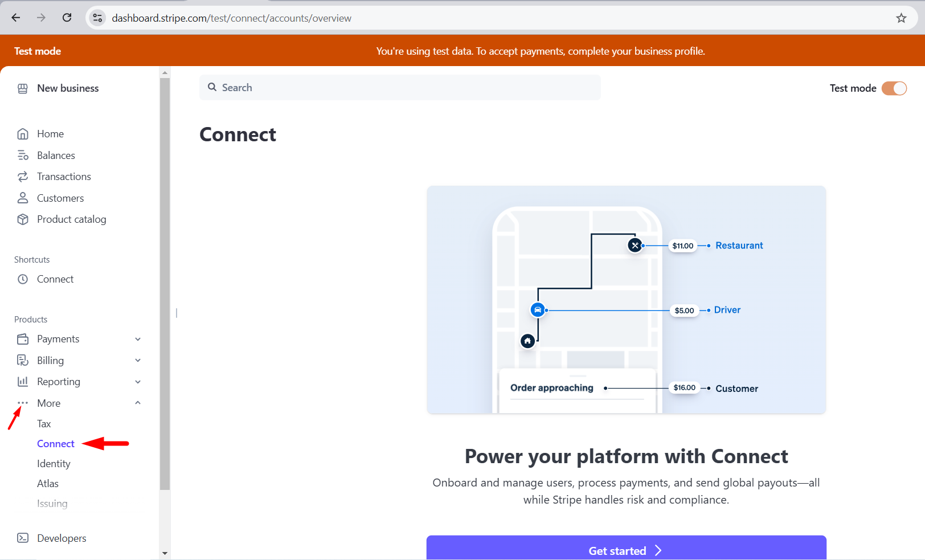Image resolution: width=925 pixels, height=560 pixels.
Task: Click the Product catalog box icon
Action: point(23,219)
